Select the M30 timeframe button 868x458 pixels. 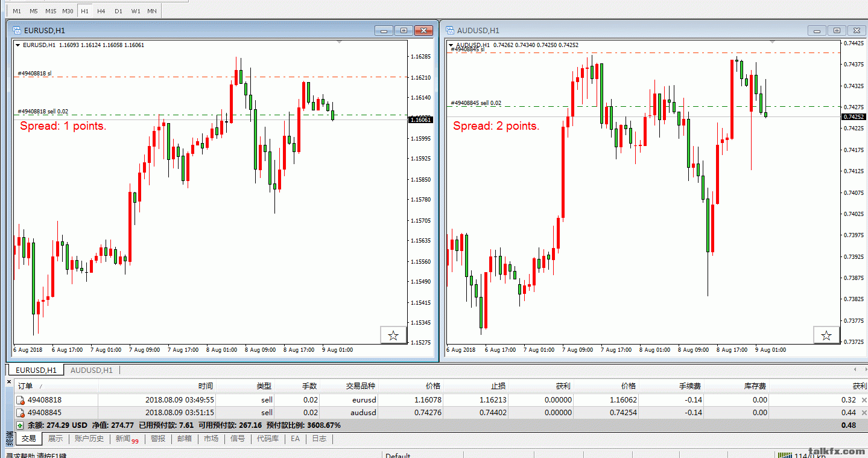68,11
